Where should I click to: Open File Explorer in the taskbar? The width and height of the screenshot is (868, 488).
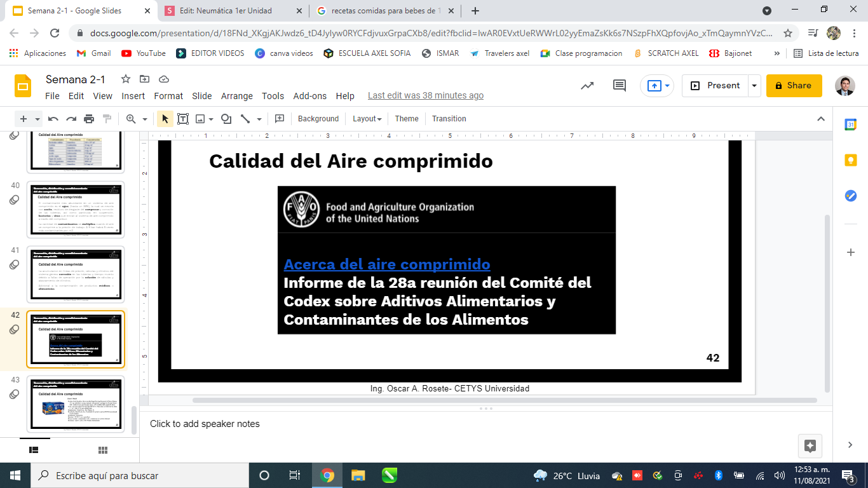358,475
